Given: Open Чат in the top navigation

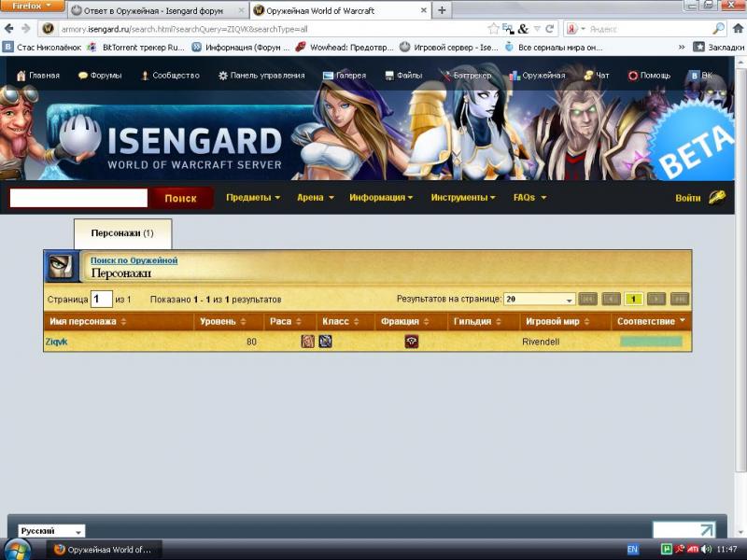Looking at the screenshot, I should tap(597, 76).
